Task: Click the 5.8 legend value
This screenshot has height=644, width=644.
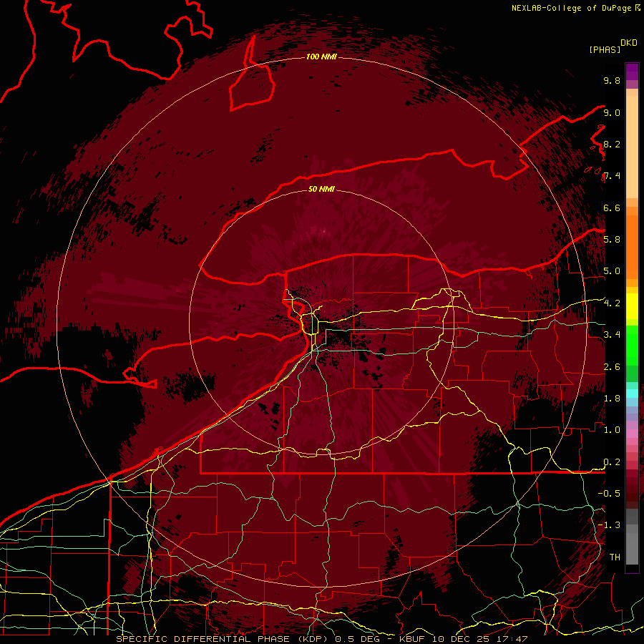Action: click(612, 240)
